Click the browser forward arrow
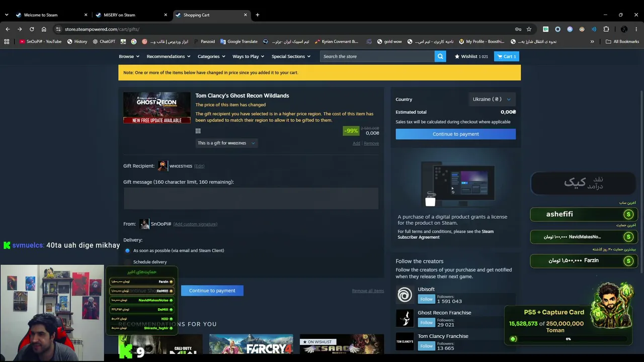This screenshot has width=644, height=362. coord(20,29)
